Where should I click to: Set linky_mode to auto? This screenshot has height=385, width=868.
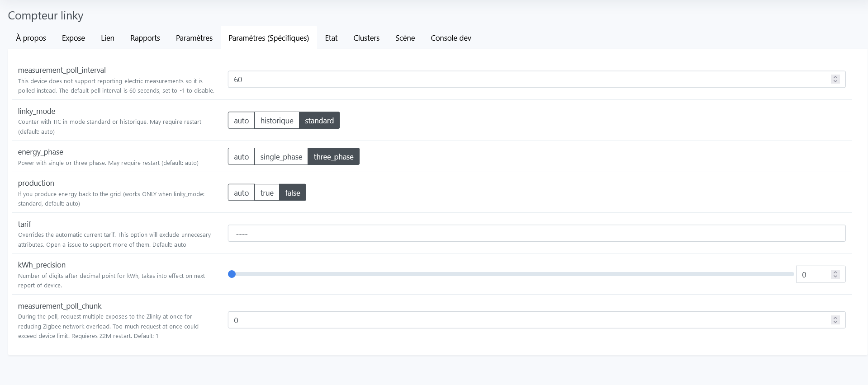tap(241, 121)
